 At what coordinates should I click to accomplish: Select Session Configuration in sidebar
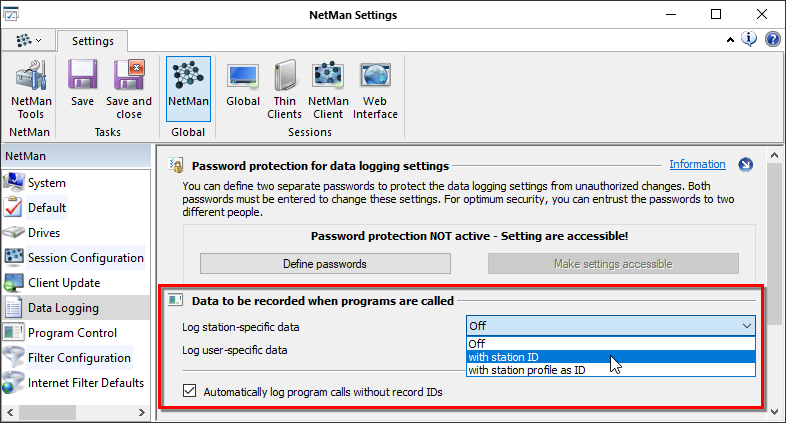click(85, 258)
